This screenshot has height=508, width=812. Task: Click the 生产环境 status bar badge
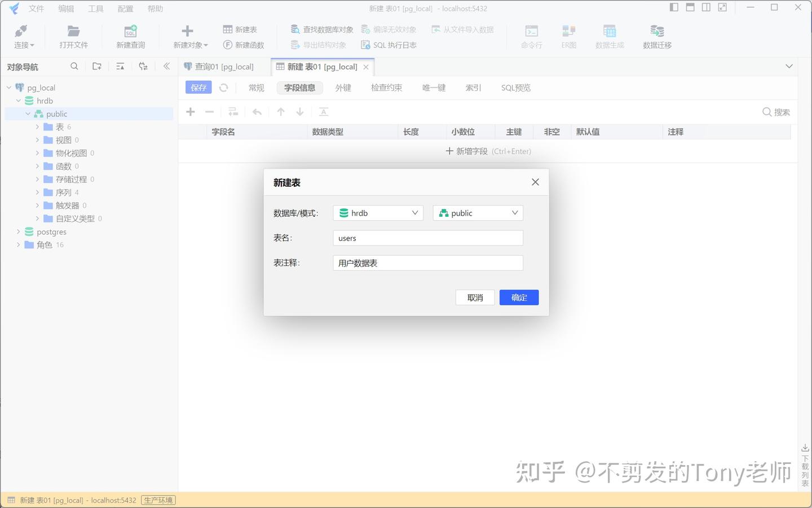pos(158,500)
